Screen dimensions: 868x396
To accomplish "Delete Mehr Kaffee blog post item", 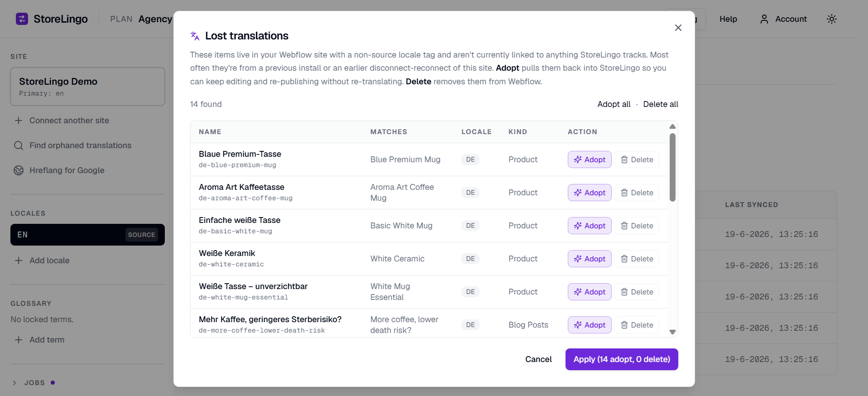I will coord(637,325).
